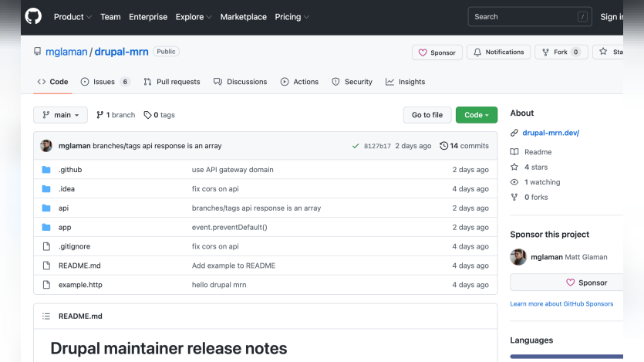This screenshot has width=644, height=362.
Task: Expand the Explore menu in header
Action: click(x=194, y=17)
